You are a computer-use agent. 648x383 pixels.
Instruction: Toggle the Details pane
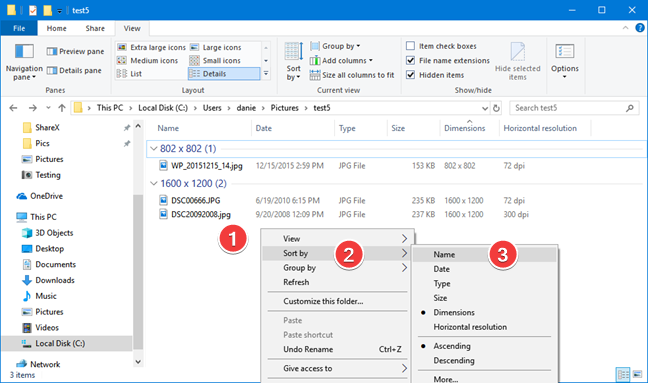74,71
